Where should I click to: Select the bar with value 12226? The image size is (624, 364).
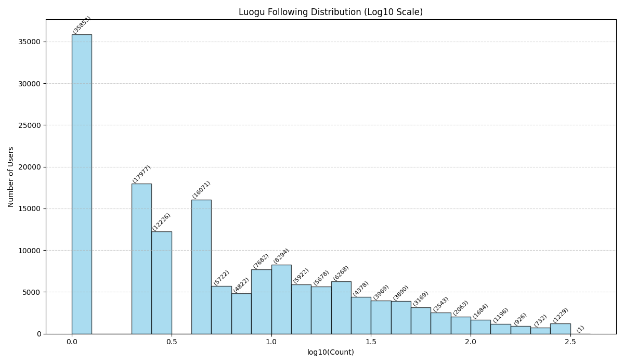[161, 282]
